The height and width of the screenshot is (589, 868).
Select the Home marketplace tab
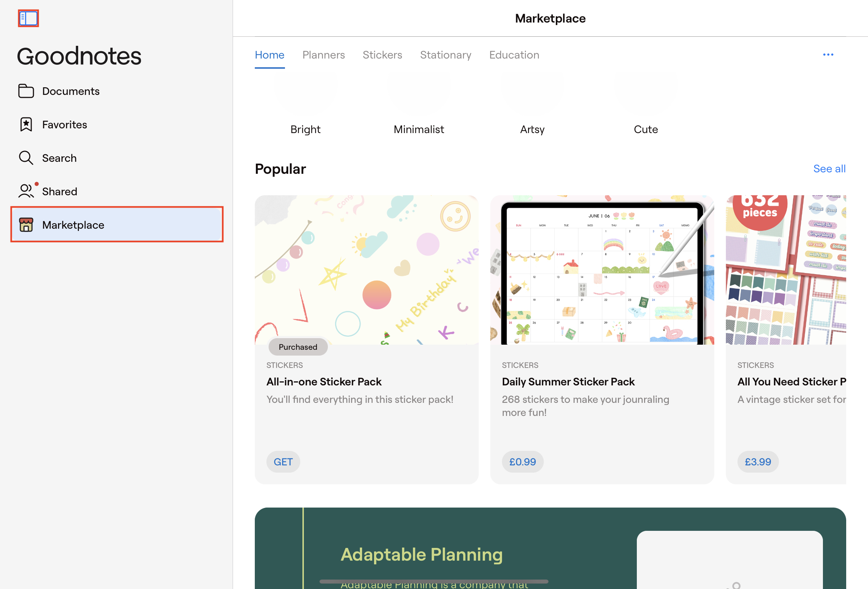(269, 55)
